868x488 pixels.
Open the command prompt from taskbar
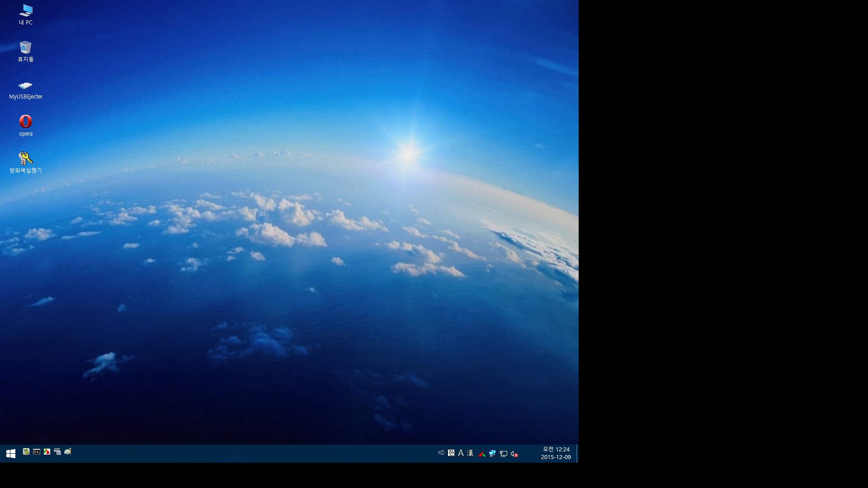(37, 451)
